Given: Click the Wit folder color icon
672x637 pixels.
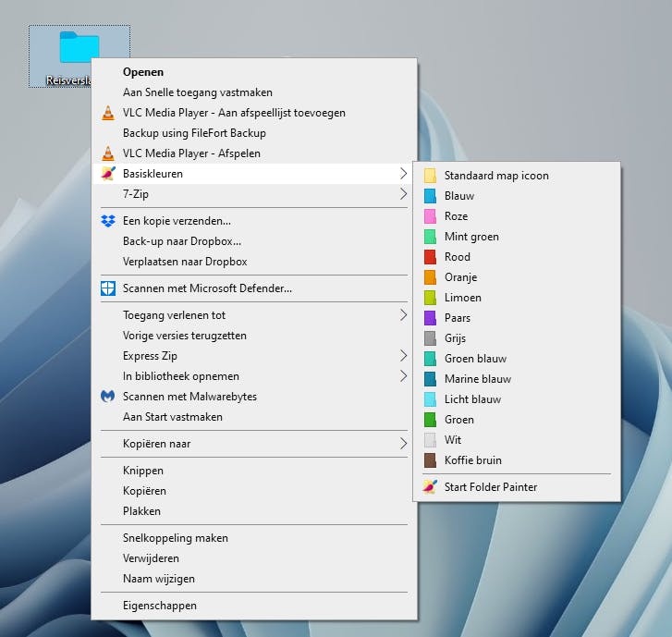Looking at the screenshot, I should pos(430,440).
